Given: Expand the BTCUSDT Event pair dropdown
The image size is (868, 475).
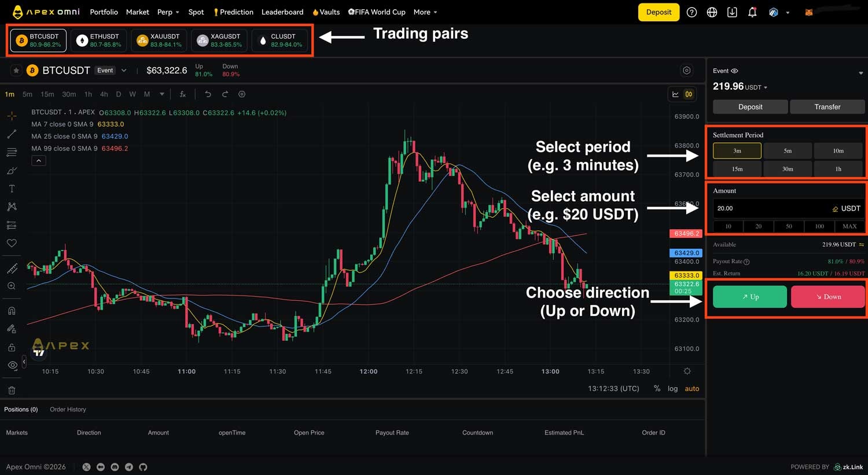Looking at the screenshot, I should (x=124, y=71).
